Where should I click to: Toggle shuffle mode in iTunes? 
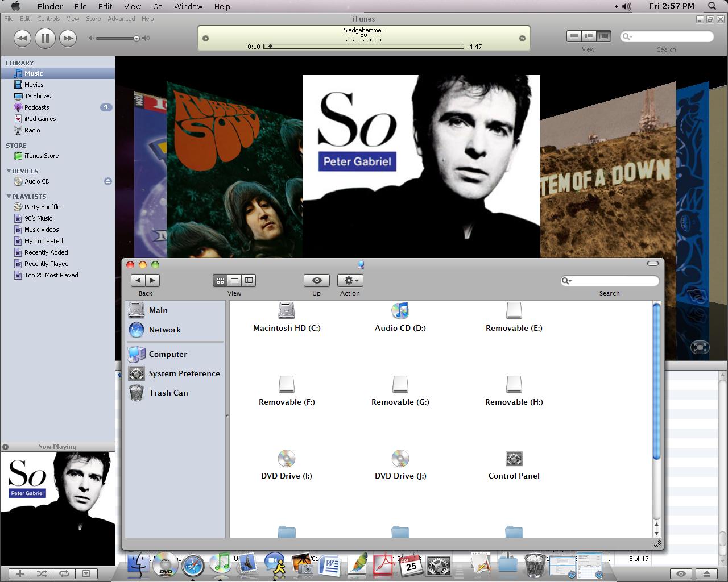click(42, 573)
